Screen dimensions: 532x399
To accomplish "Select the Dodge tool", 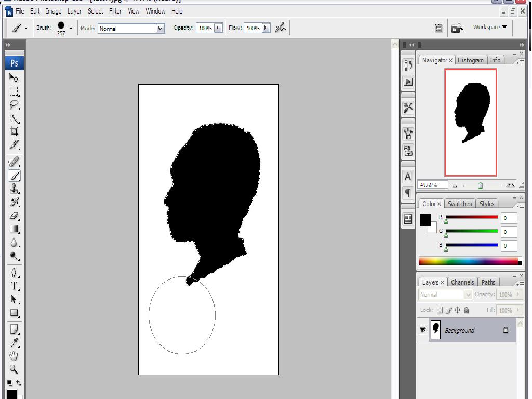I will pos(14,256).
